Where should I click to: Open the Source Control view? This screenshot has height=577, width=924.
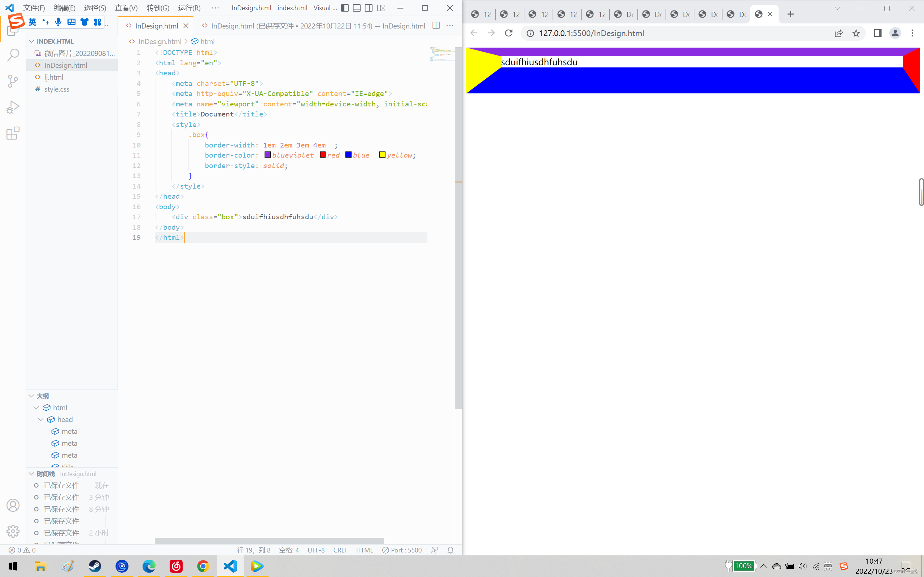click(x=13, y=81)
